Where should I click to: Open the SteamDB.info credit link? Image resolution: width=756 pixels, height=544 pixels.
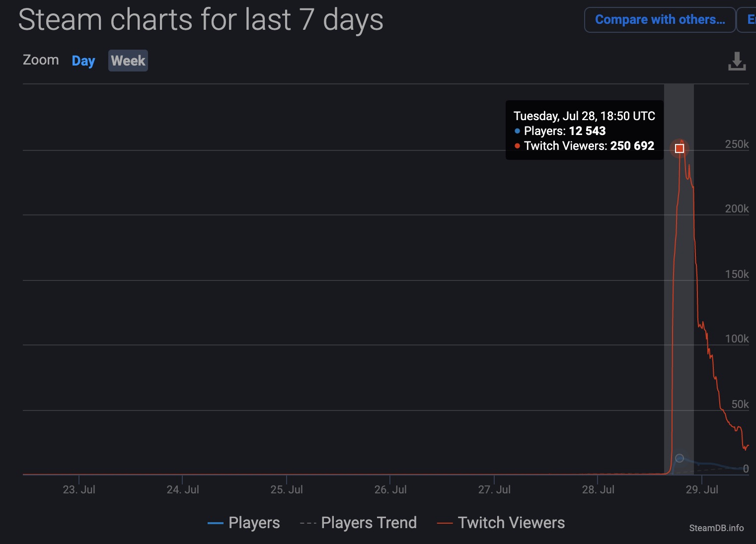[716, 528]
